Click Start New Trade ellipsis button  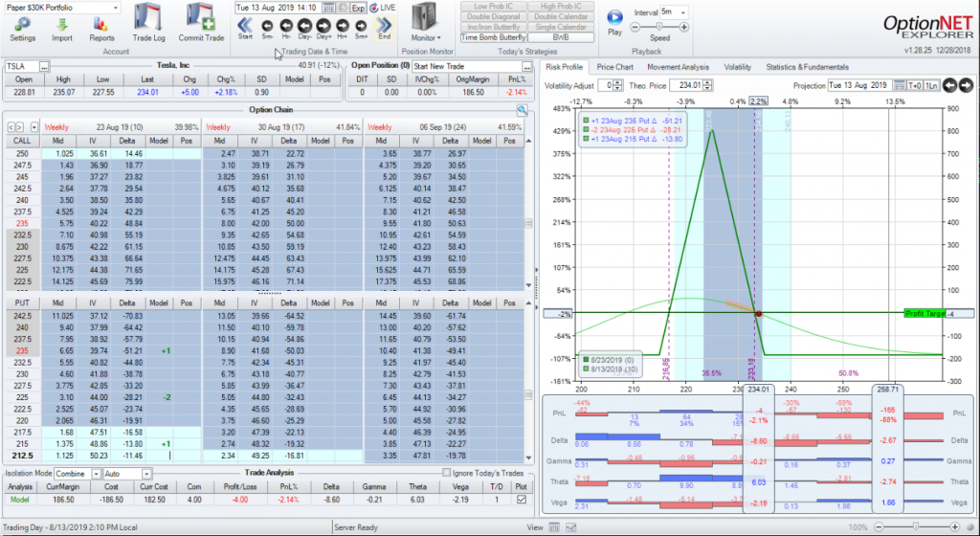click(527, 66)
